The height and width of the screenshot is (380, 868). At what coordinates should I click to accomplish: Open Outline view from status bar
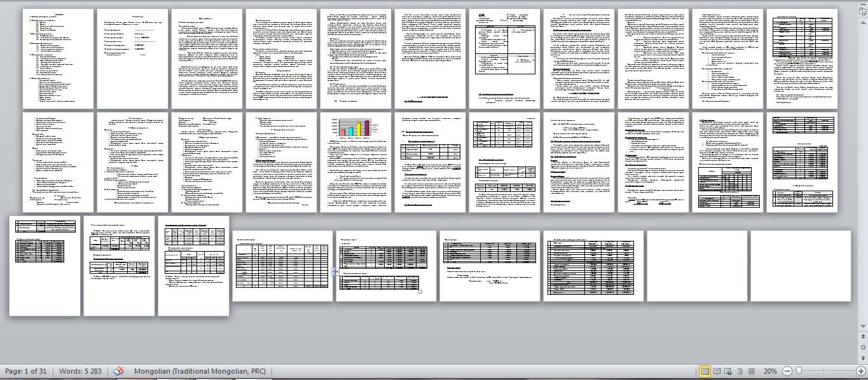point(740,370)
